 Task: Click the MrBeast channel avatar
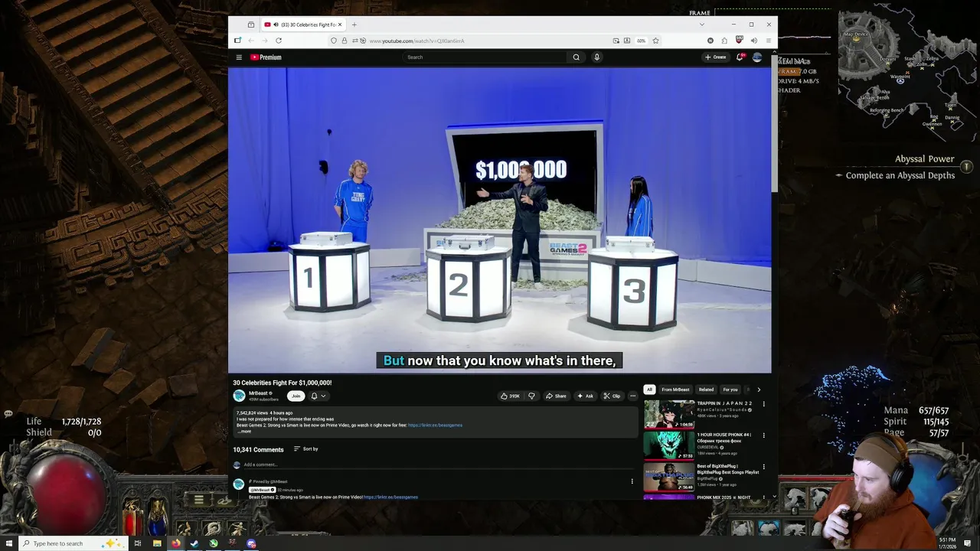coord(239,396)
